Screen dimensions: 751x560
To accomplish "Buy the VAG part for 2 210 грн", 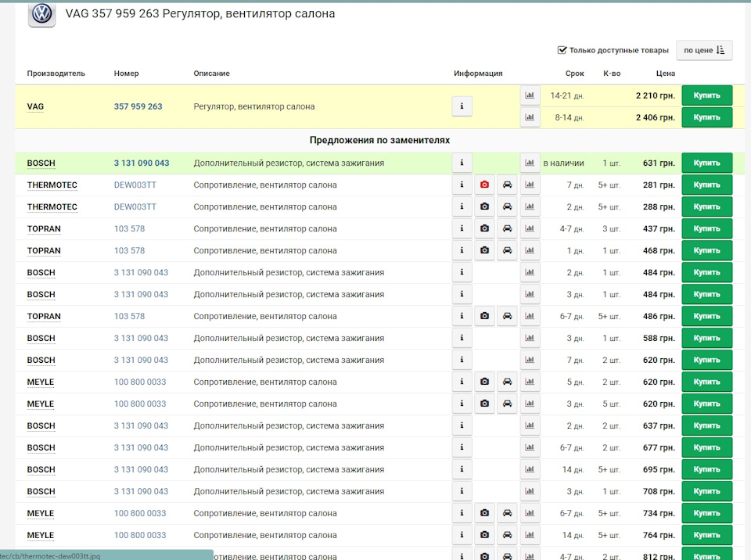I will pyautogui.click(x=707, y=95).
